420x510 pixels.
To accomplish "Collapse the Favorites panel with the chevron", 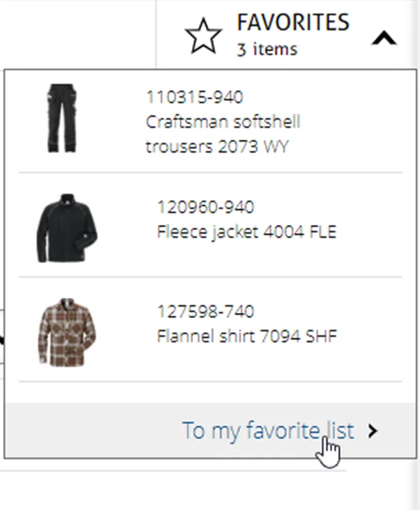I will click(x=384, y=39).
